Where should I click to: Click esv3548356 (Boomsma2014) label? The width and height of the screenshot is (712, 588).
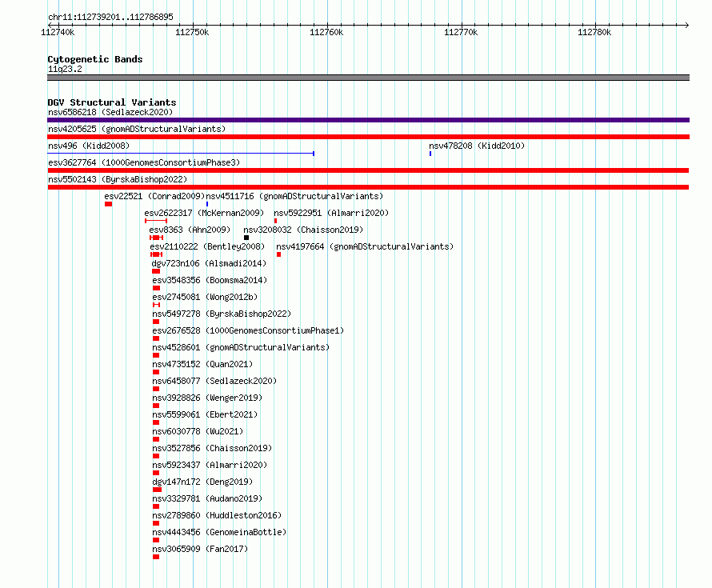pyautogui.click(x=210, y=280)
